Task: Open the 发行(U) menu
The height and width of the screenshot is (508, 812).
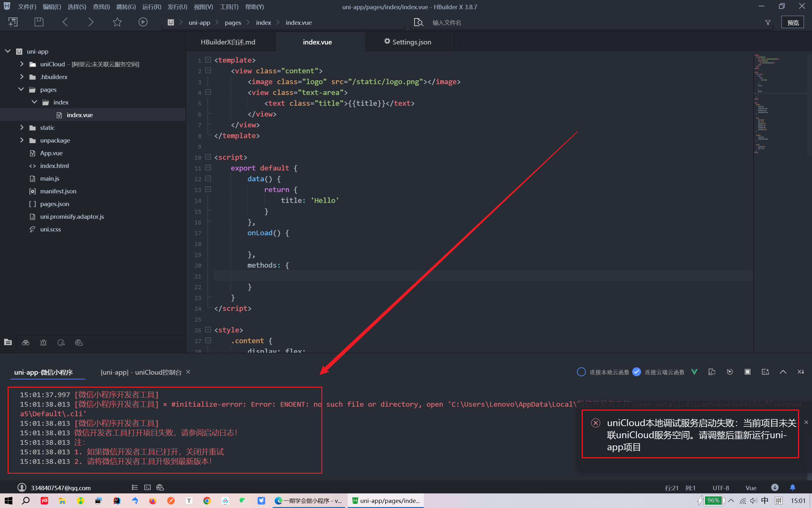Action: (177, 7)
